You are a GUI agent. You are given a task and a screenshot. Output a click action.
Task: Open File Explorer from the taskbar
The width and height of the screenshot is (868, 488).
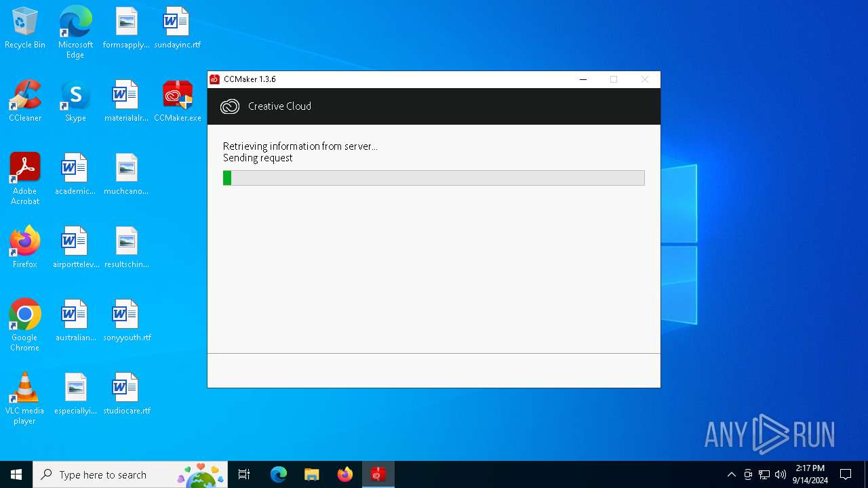coord(312,474)
